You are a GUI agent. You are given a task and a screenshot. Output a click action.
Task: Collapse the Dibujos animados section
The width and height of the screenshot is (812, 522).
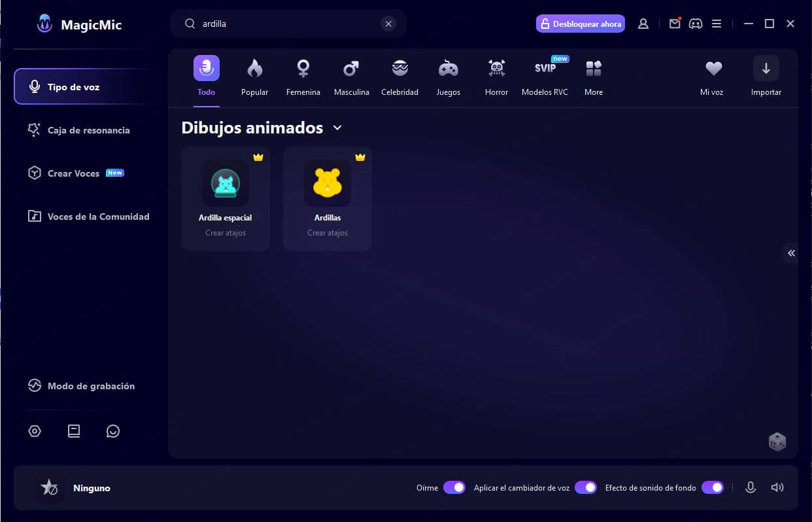[x=337, y=128]
